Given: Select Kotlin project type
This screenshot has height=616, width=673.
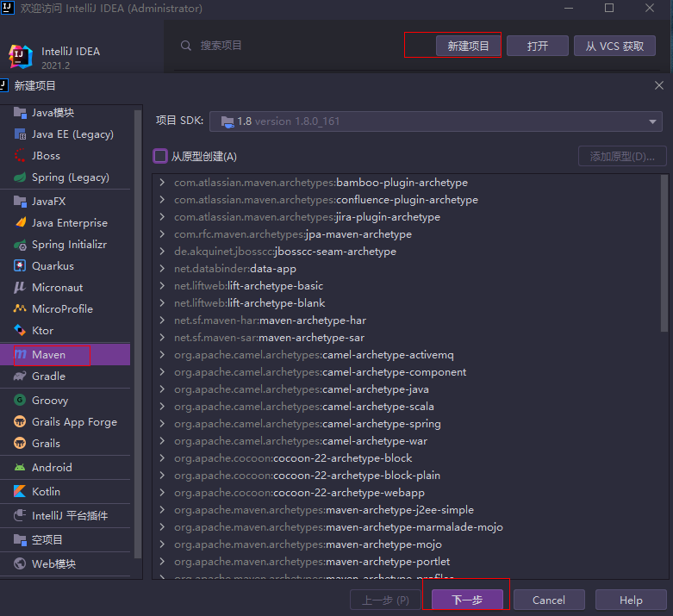Looking at the screenshot, I should (65, 491).
